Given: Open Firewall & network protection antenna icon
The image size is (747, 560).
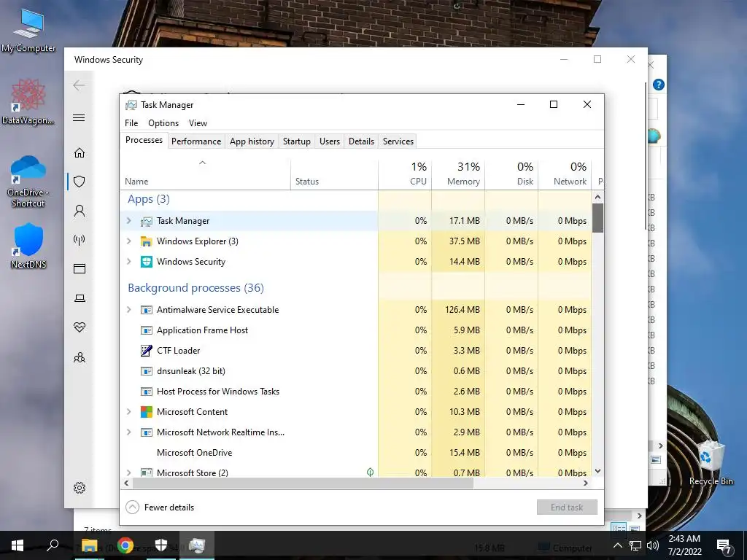Looking at the screenshot, I should click(x=80, y=239).
